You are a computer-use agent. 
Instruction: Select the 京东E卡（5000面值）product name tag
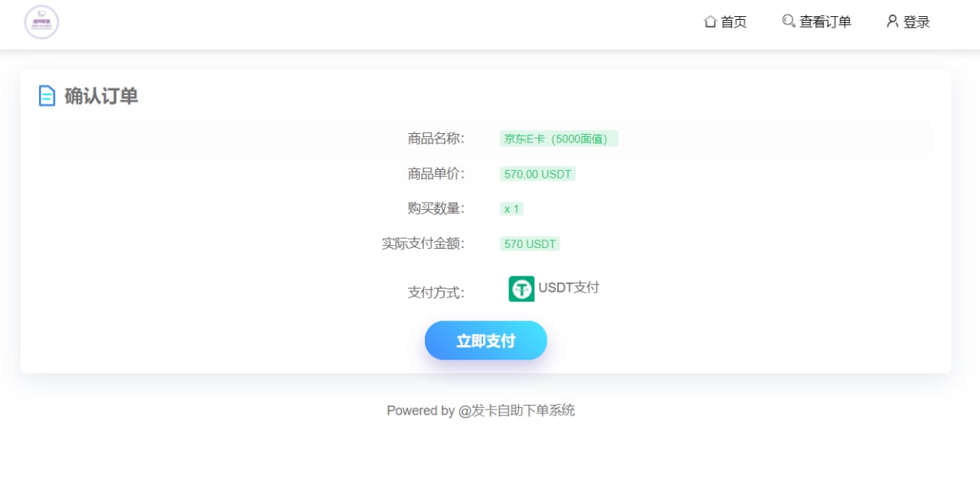pyautogui.click(x=558, y=139)
